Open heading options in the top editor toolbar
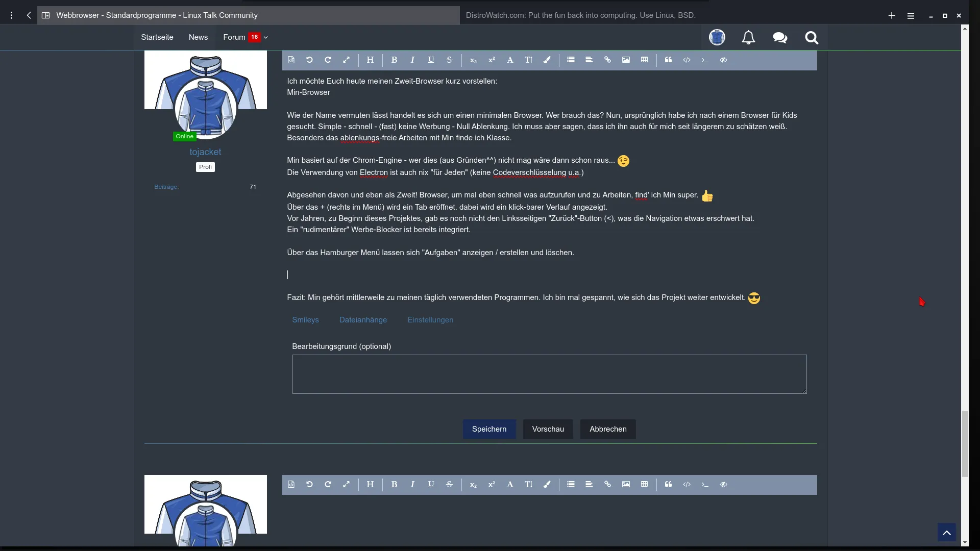The height and width of the screenshot is (551, 980). 370,60
